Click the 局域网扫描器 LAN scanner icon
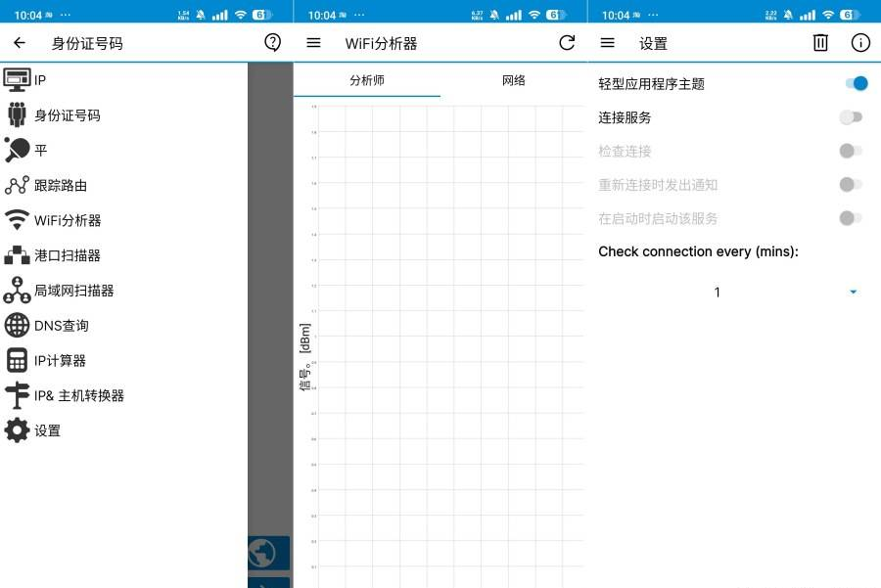The width and height of the screenshot is (881, 588). point(17,290)
